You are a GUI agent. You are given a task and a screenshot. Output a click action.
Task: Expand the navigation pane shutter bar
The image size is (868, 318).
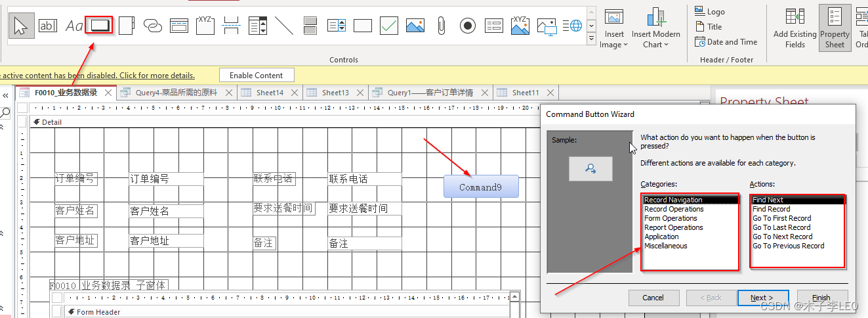[5, 95]
